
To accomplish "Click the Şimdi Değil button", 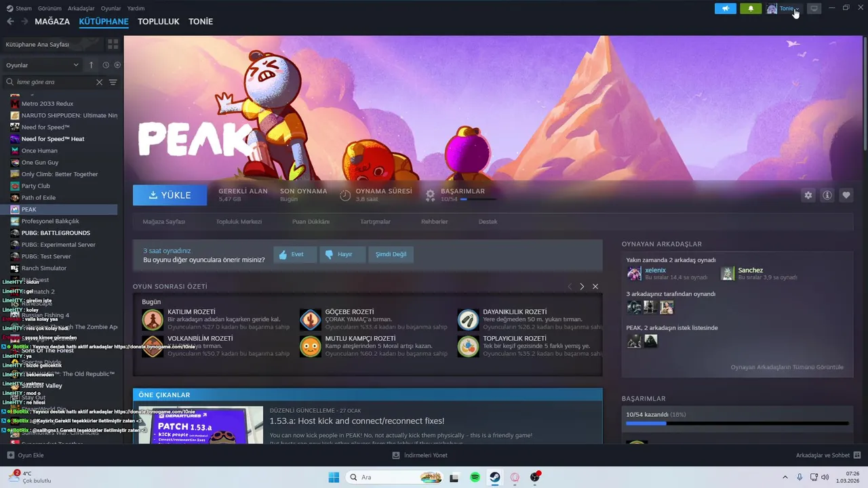I will click(x=391, y=254).
